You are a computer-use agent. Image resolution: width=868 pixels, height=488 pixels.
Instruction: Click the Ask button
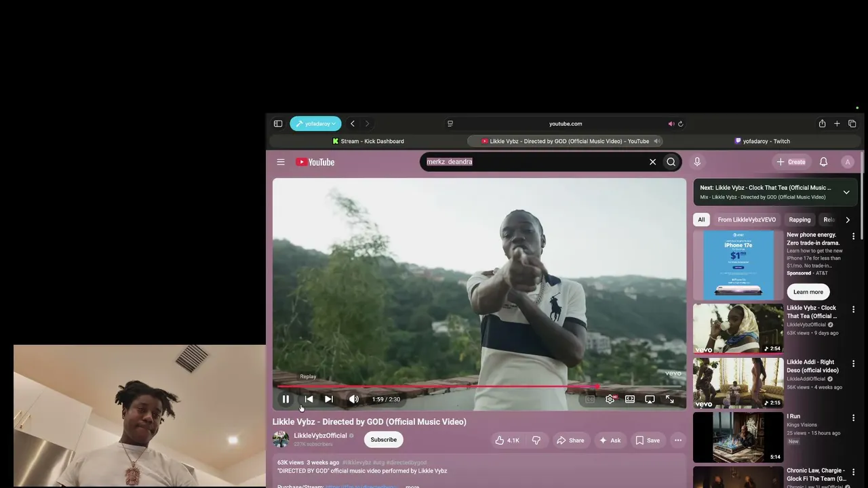coord(610,441)
